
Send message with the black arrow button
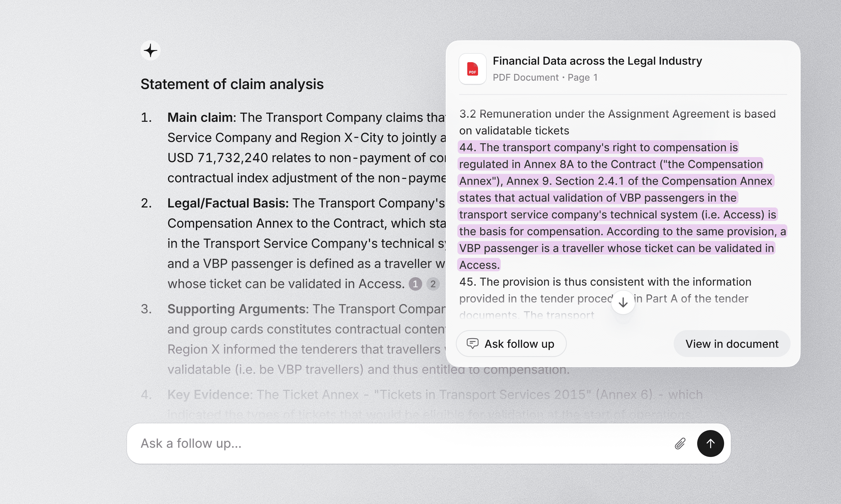pyautogui.click(x=710, y=444)
